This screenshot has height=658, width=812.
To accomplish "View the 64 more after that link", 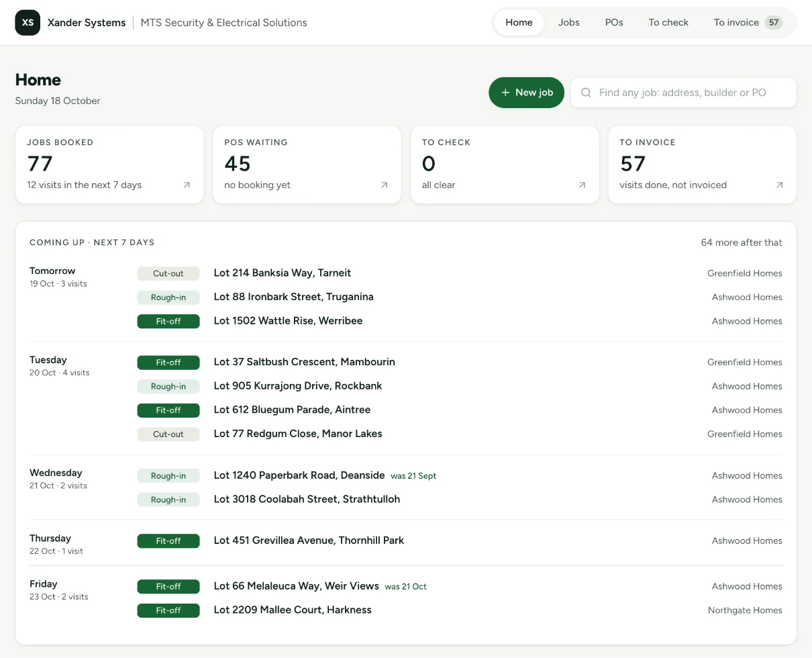I will 742,242.
